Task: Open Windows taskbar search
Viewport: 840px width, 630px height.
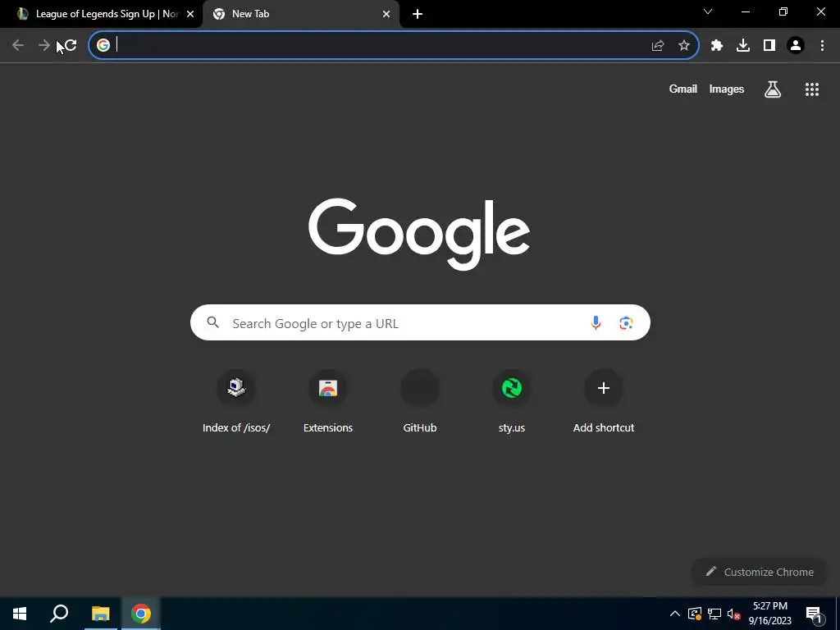Action: pyautogui.click(x=59, y=614)
